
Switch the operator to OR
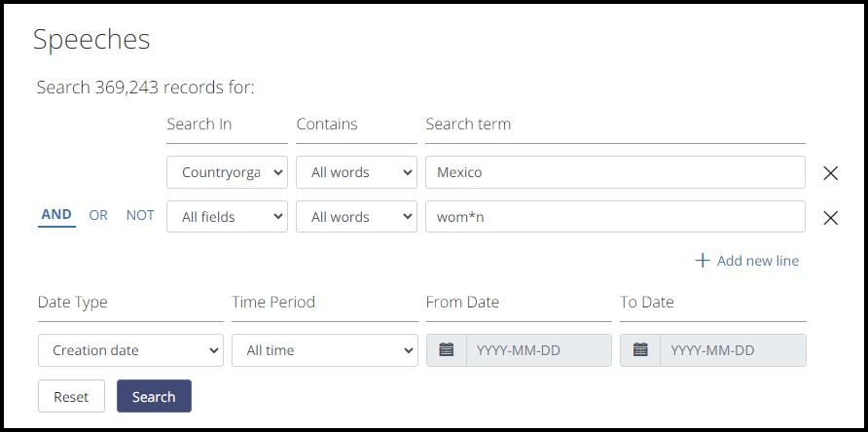[98, 215]
